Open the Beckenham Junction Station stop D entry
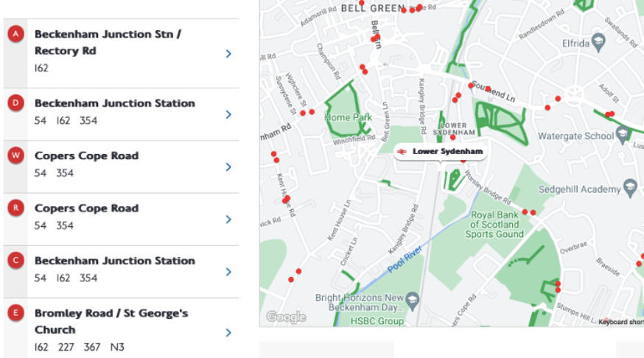644x358 pixels. coord(115,104)
